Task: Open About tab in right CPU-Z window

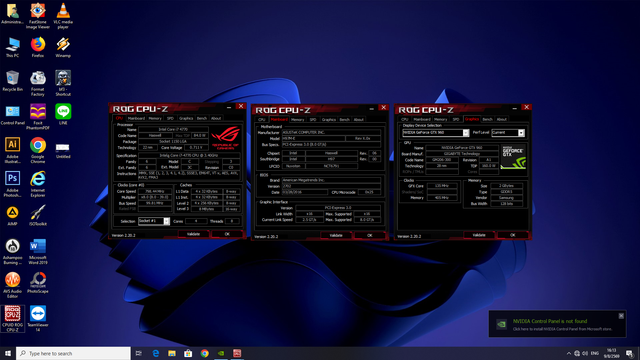Action: pyautogui.click(x=502, y=119)
